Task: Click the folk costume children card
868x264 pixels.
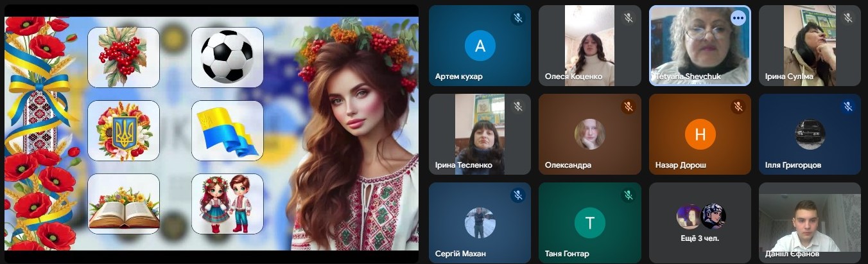Action: [227, 204]
